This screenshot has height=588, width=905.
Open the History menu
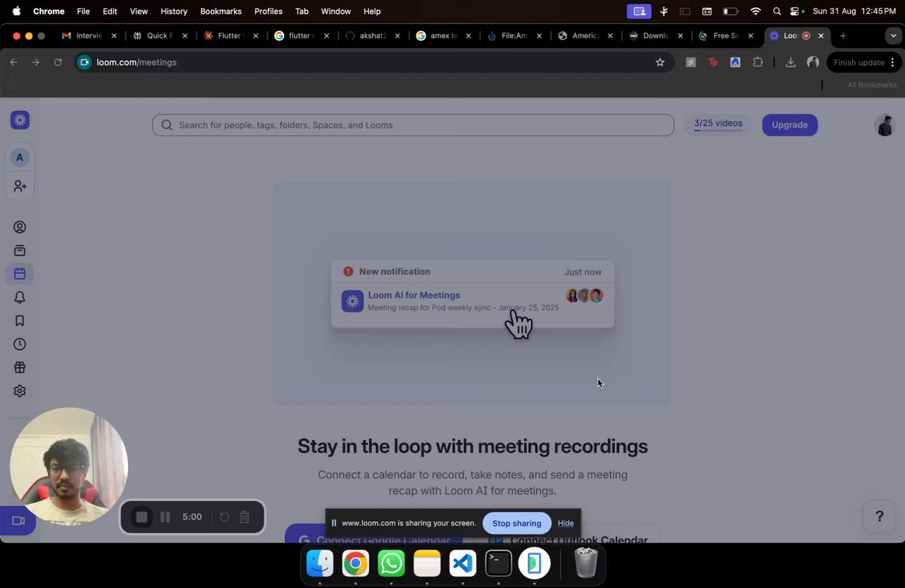pyautogui.click(x=173, y=11)
